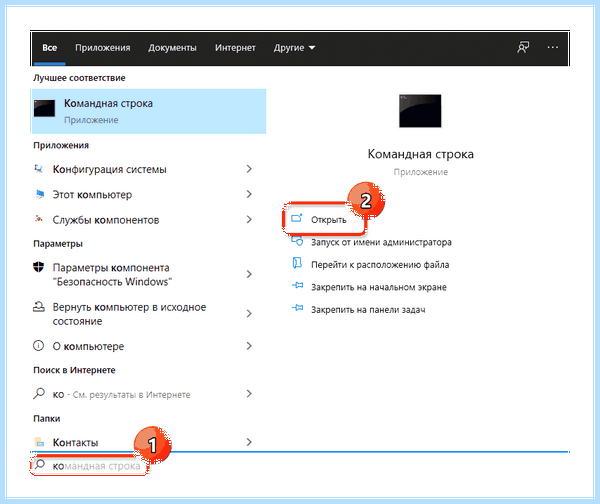Expand arrow for Безопасность Windows setting
Screen dimensions: 600x504
point(249,274)
